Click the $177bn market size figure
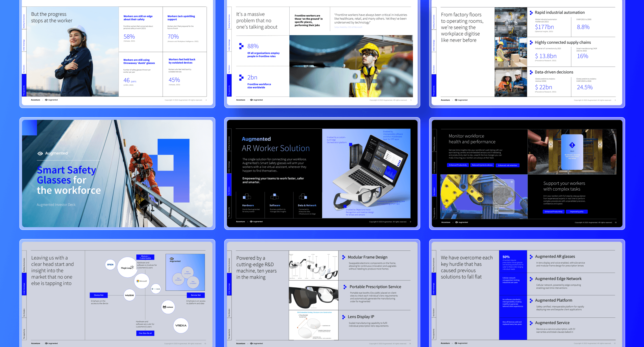 coord(544,27)
